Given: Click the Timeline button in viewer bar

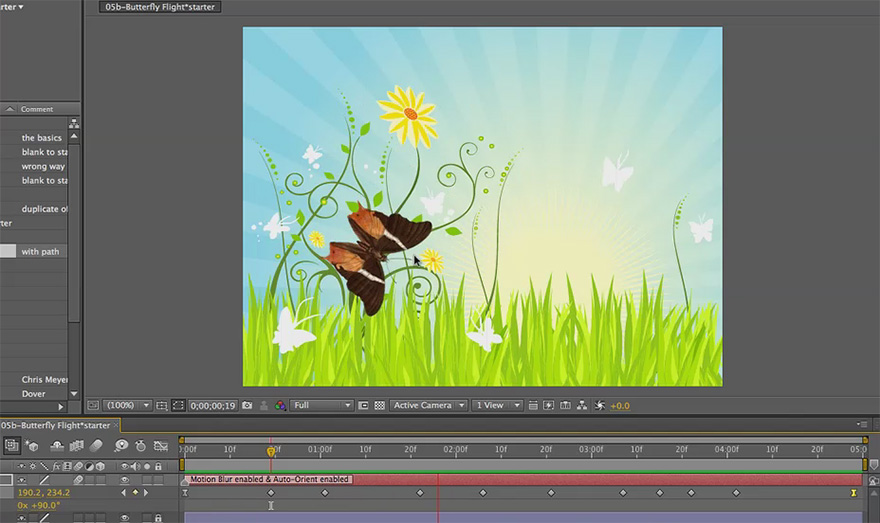Looking at the screenshot, I should (x=565, y=405).
